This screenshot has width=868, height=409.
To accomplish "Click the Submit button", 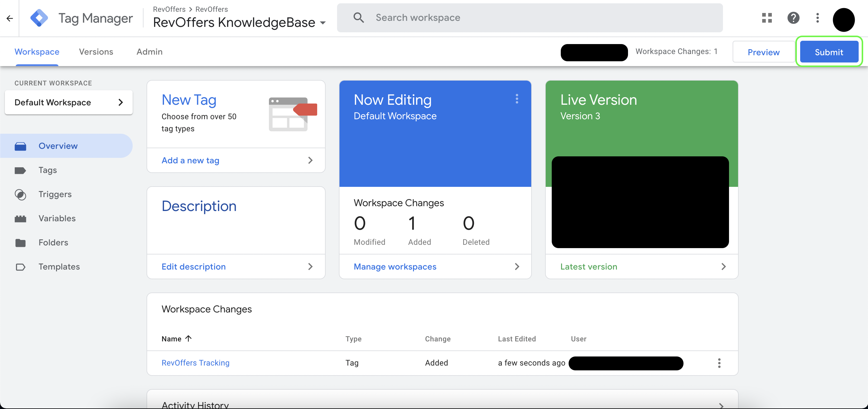I will [x=829, y=52].
